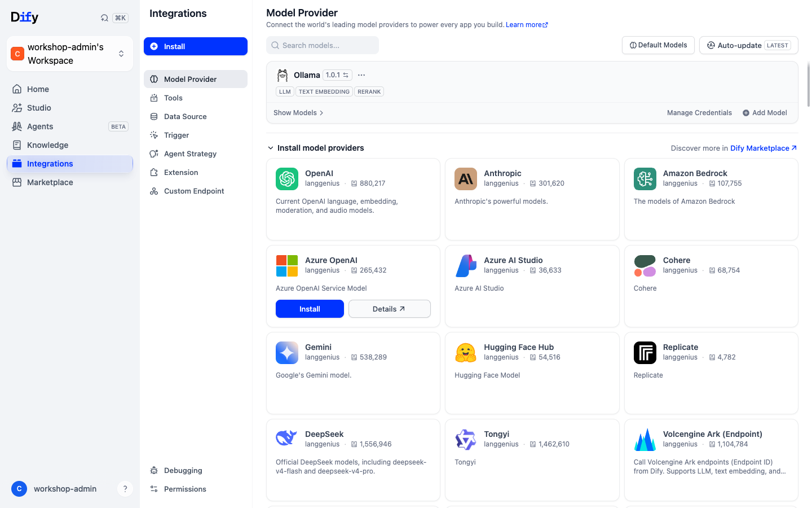The height and width of the screenshot is (508, 812).
Task: Select the Anthropic card title
Action: tap(502, 173)
